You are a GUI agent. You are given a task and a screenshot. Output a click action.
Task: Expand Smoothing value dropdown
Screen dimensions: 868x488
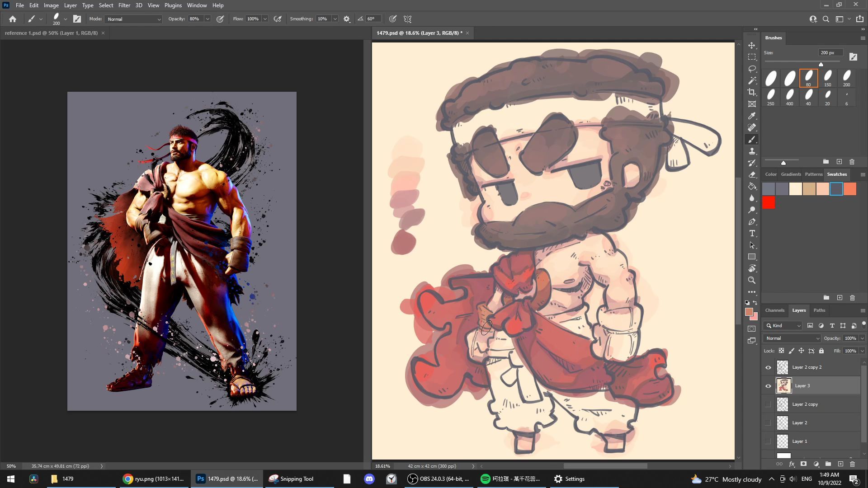point(335,19)
